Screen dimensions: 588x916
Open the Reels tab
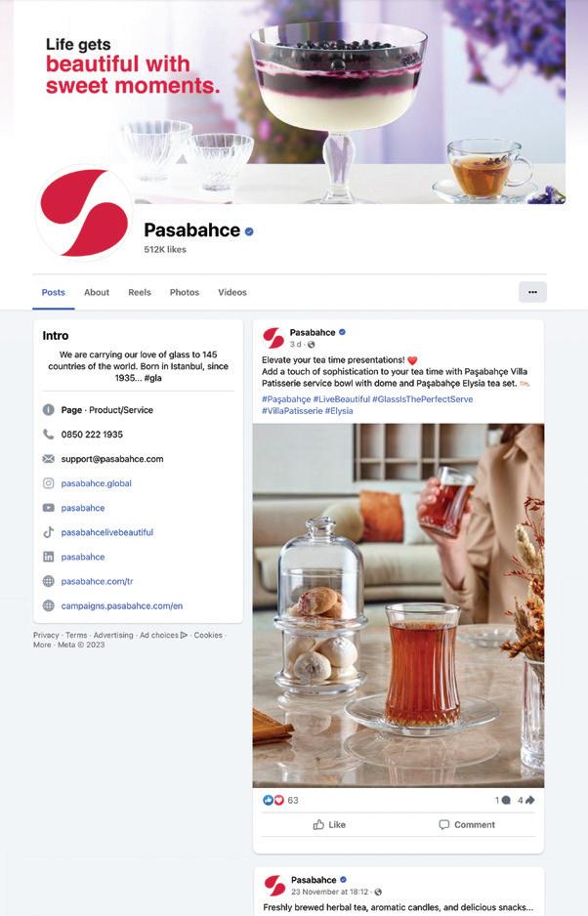pos(140,292)
